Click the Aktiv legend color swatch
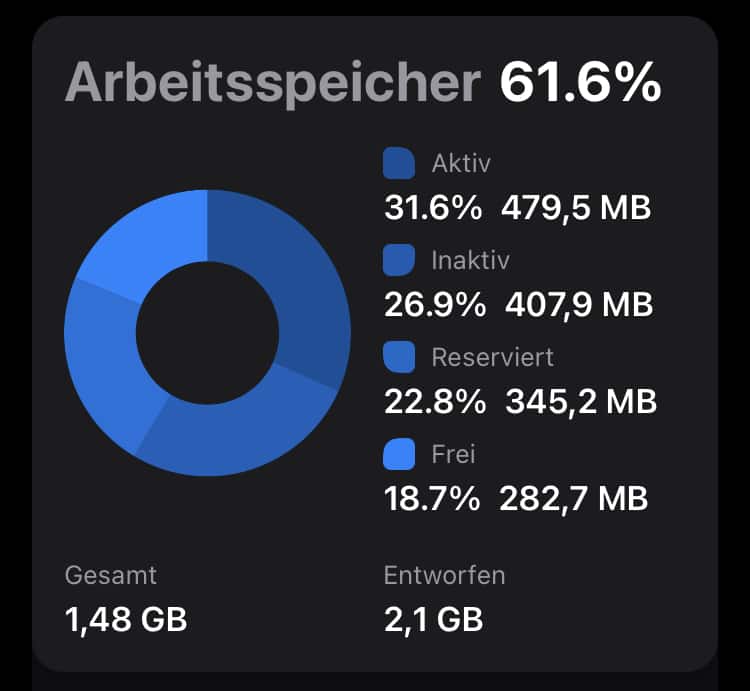 click(399, 164)
